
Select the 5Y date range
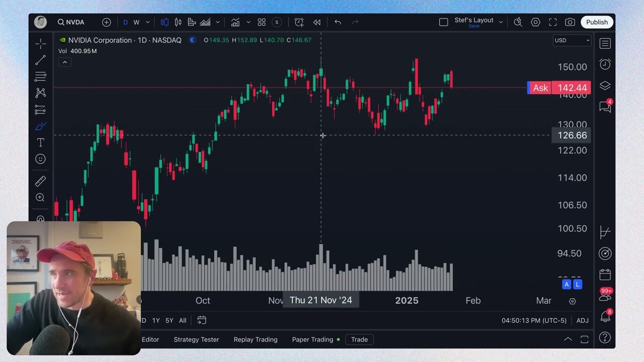(x=170, y=320)
